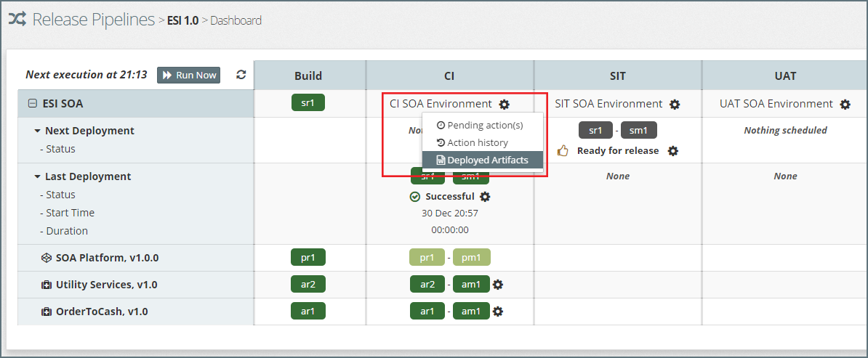Select Action history from the menu
Screen dimensions: 868x358
click(477, 142)
